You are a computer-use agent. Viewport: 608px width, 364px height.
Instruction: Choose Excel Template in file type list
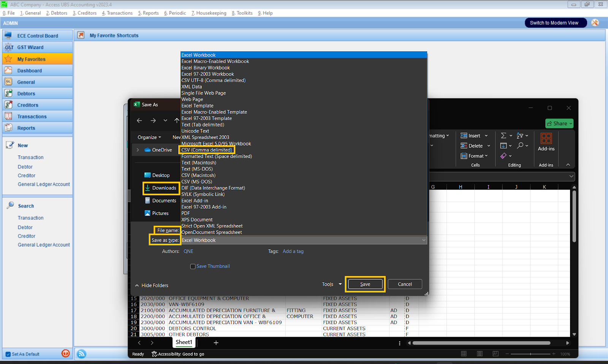pyautogui.click(x=197, y=106)
